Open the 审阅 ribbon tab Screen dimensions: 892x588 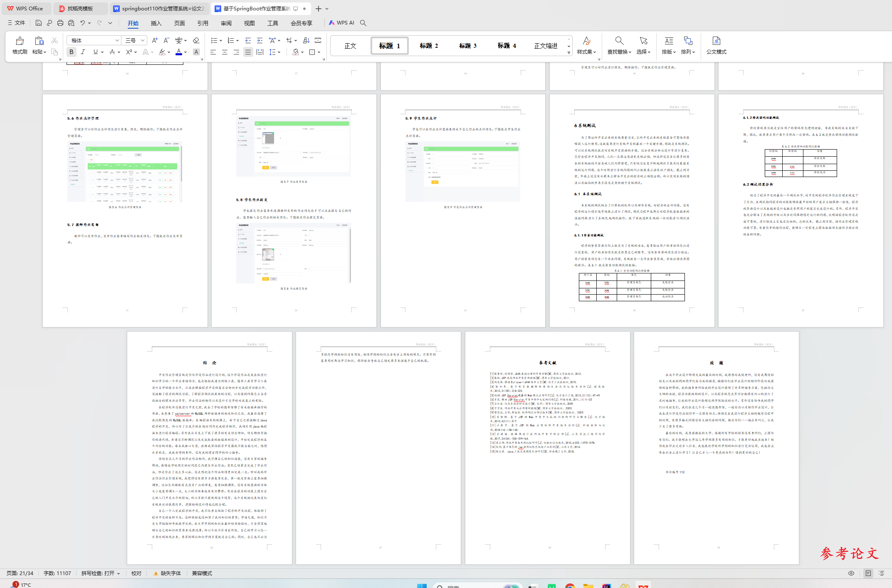pos(226,23)
